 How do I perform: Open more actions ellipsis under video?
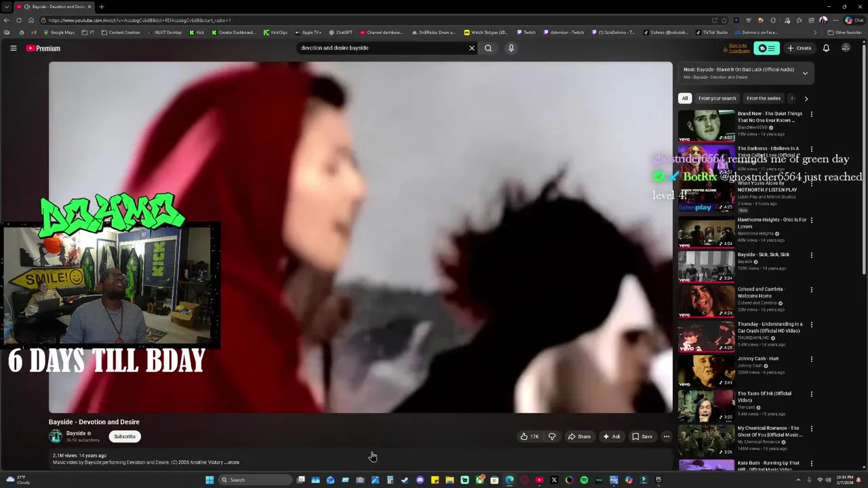tap(667, 436)
